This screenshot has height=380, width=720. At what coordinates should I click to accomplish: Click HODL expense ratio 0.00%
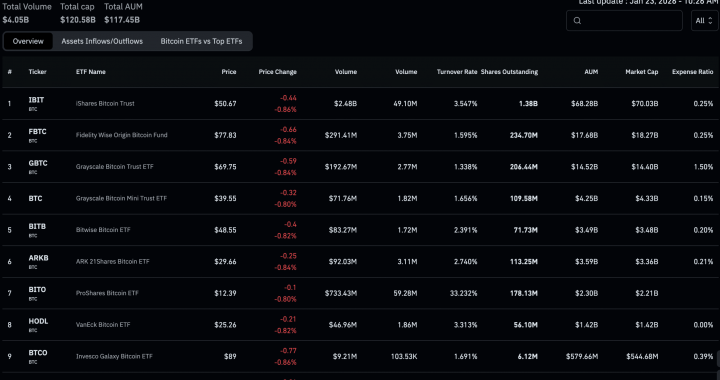tap(703, 324)
